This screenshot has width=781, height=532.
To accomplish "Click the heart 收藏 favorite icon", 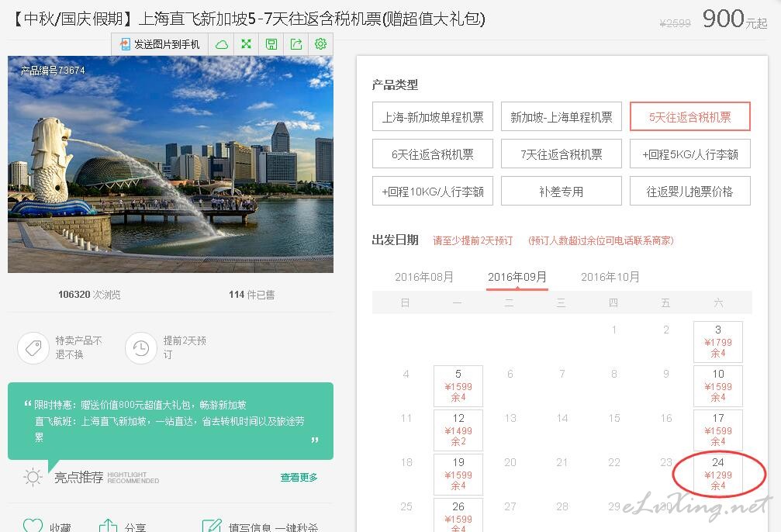I will tap(33, 525).
